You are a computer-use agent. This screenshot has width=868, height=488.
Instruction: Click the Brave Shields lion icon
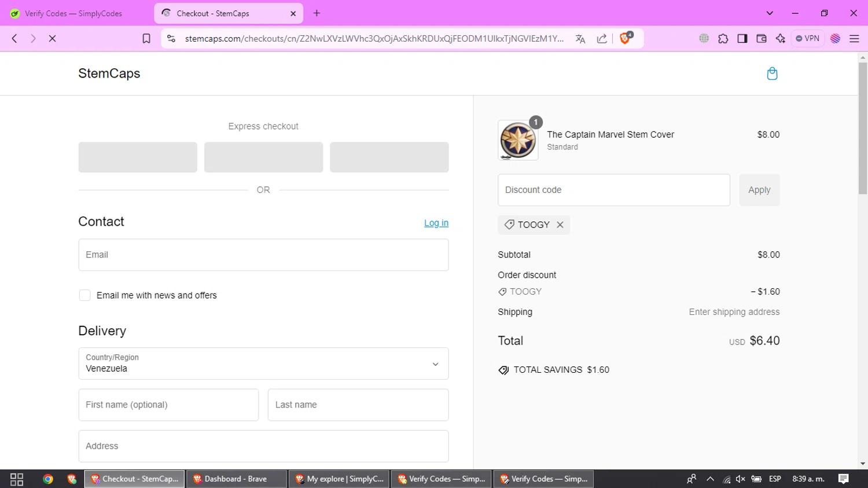point(625,38)
